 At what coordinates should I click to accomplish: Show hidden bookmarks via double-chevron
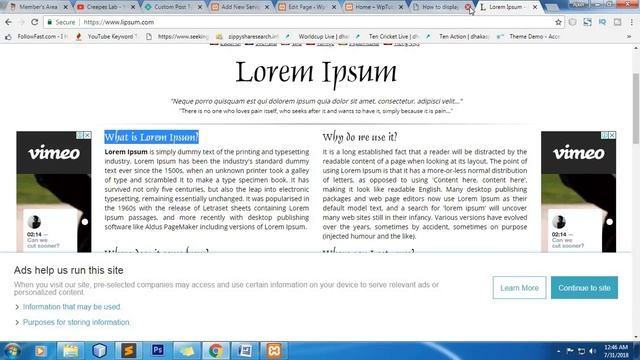(629, 36)
